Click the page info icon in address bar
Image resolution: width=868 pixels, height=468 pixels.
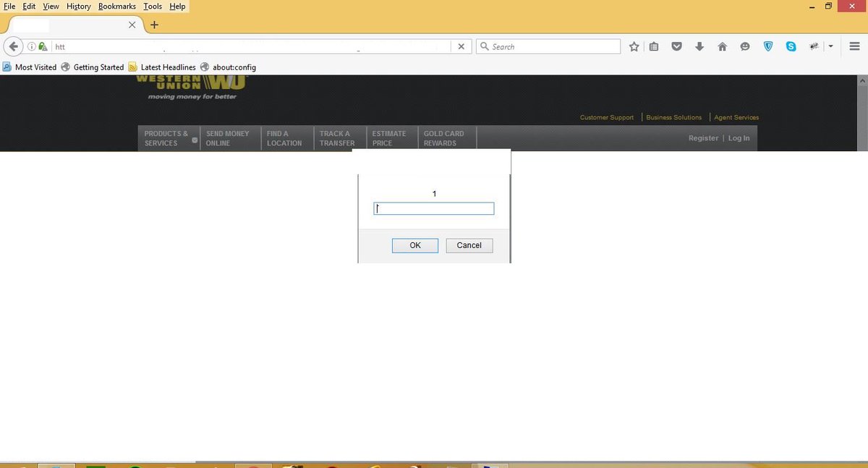31,46
